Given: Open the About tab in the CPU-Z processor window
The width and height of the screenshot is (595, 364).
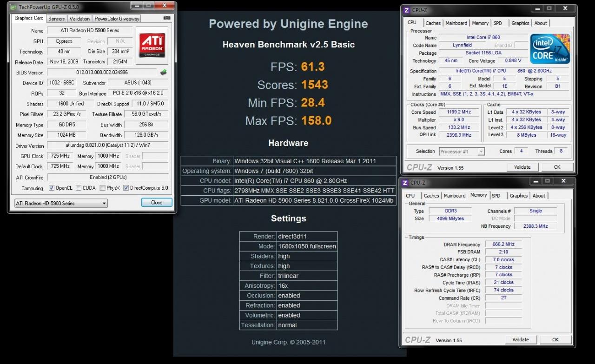Looking at the screenshot, I should point(541,23).
